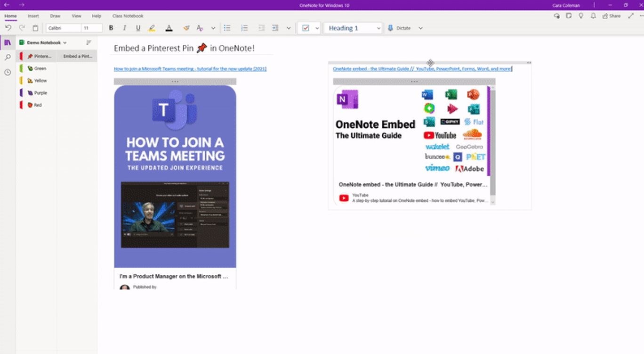The height and width of the screenshot is (354, 644).
Task: Click the Teams embed handle bar
Action: [x=175, y=82]
